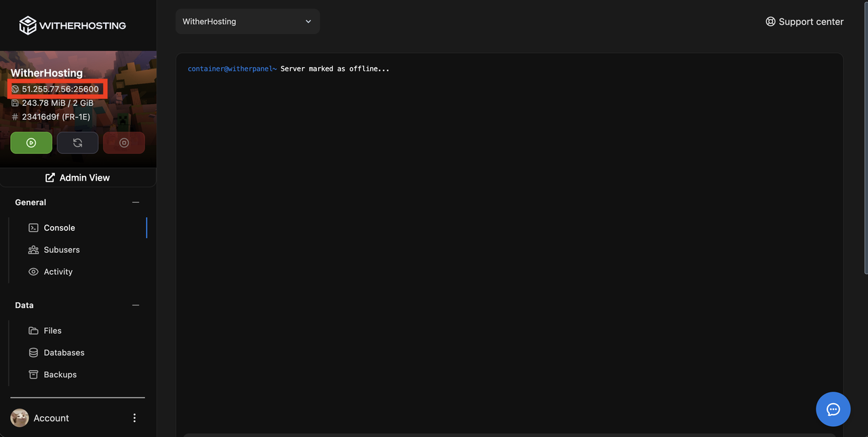868x437 pixels.
Task: Open Admin View
Action: click(78, 178)
